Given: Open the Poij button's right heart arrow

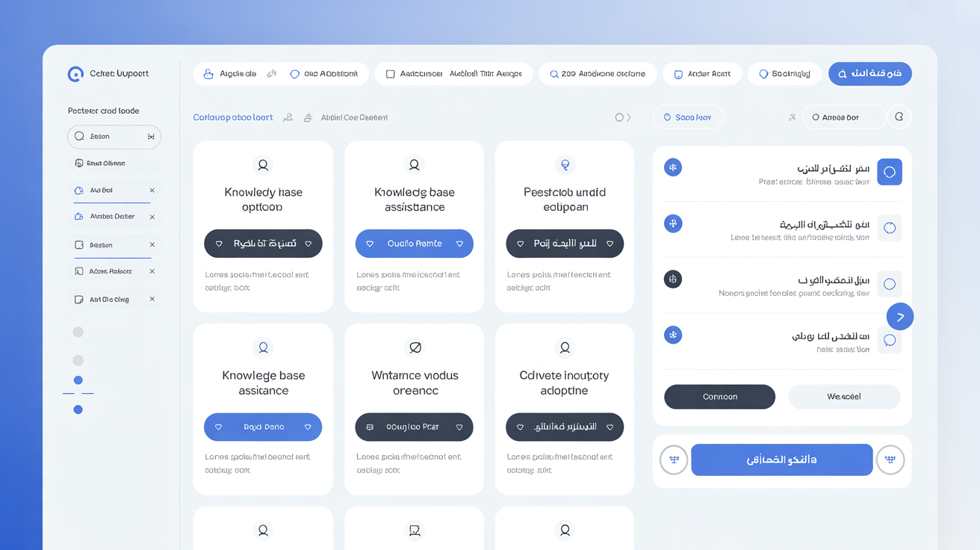Looking at the screenshot, I should (610, 244).
